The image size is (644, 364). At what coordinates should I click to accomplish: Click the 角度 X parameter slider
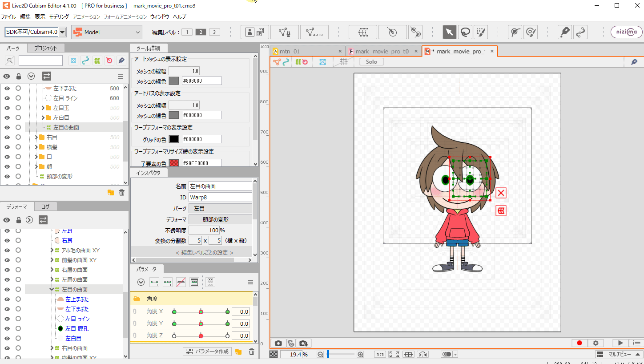pos(201,312)
